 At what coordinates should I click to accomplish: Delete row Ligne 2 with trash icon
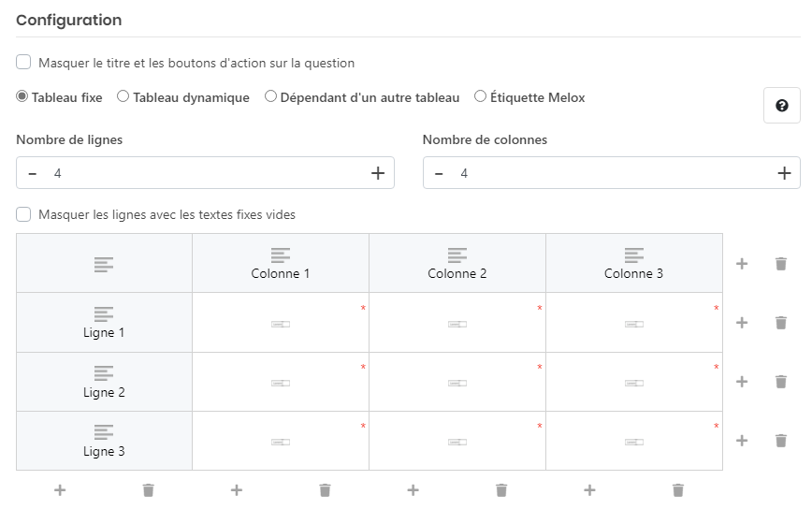pos(781,382)
